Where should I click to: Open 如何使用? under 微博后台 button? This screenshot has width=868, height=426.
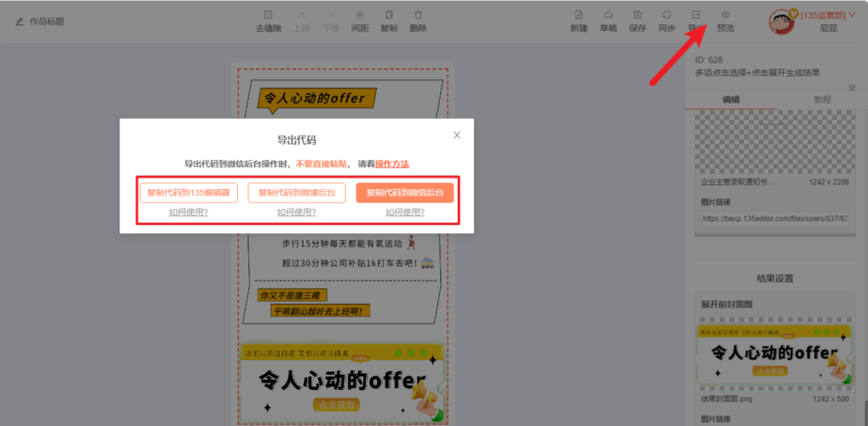coord(297,211)
